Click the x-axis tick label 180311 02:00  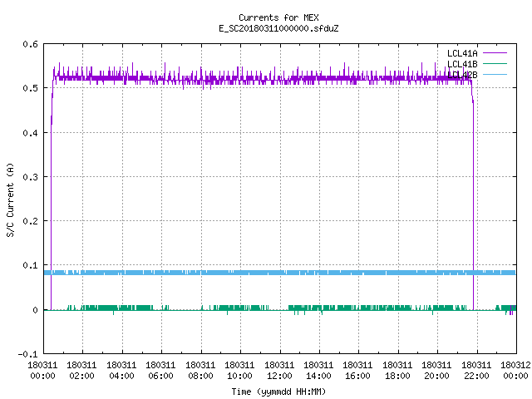tap(81, 371)
